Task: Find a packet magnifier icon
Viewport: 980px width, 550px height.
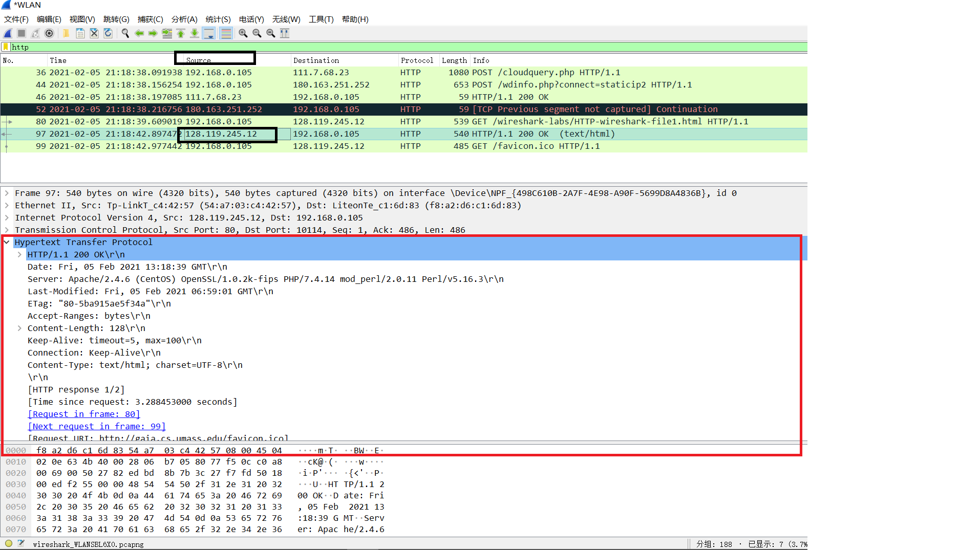Action: [x=125, y=33]
